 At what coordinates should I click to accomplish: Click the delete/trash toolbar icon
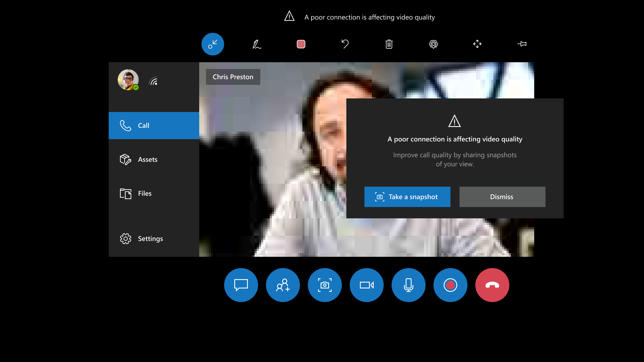click(389, 44)
